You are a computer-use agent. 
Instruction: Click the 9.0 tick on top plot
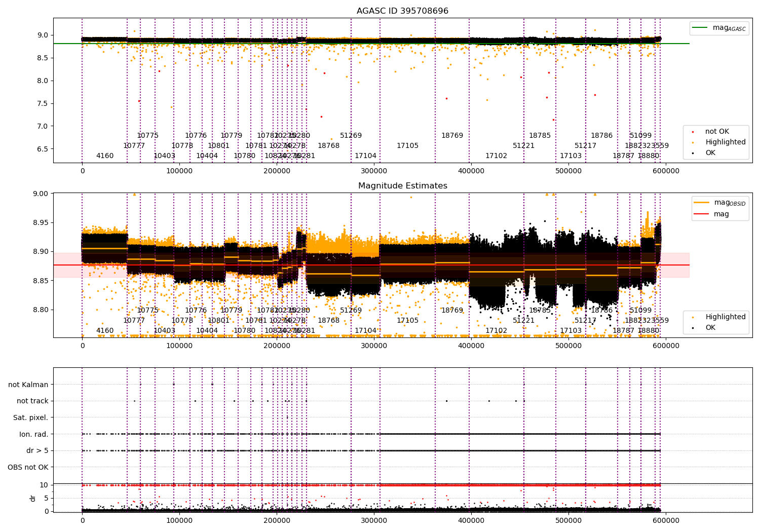[43, 35]
